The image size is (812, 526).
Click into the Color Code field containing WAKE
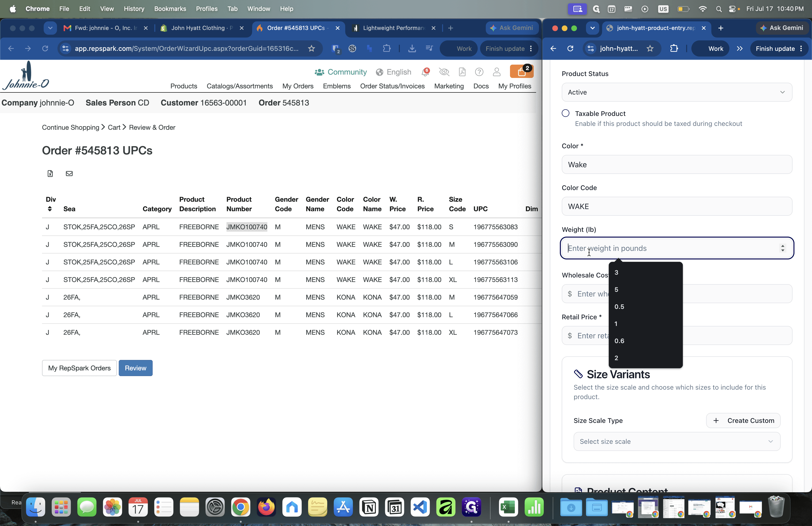click(x=677, y=206)
